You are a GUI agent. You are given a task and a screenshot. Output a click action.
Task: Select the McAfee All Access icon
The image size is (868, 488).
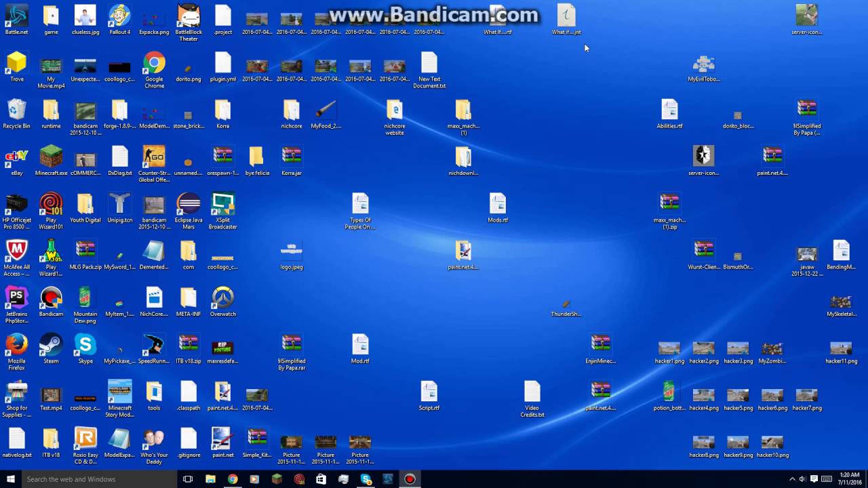[x=16, y=258]
